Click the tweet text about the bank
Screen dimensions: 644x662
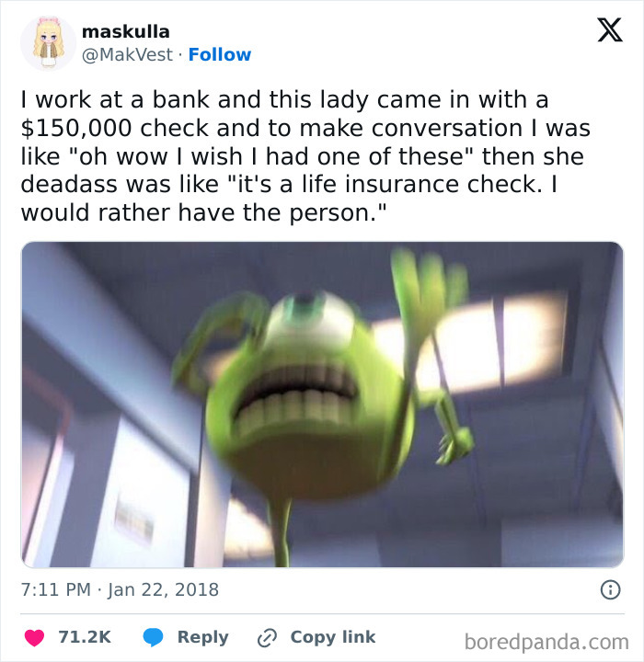(305, 156)
